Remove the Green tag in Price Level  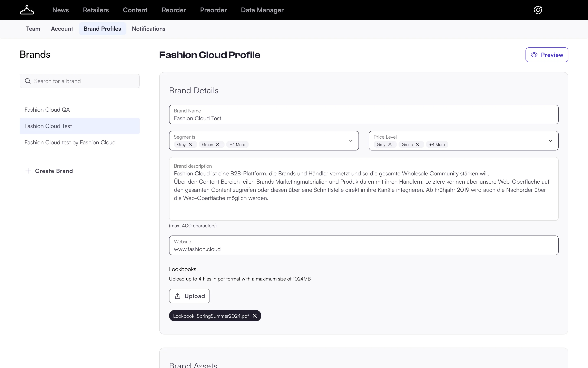(x=418, y=145)
